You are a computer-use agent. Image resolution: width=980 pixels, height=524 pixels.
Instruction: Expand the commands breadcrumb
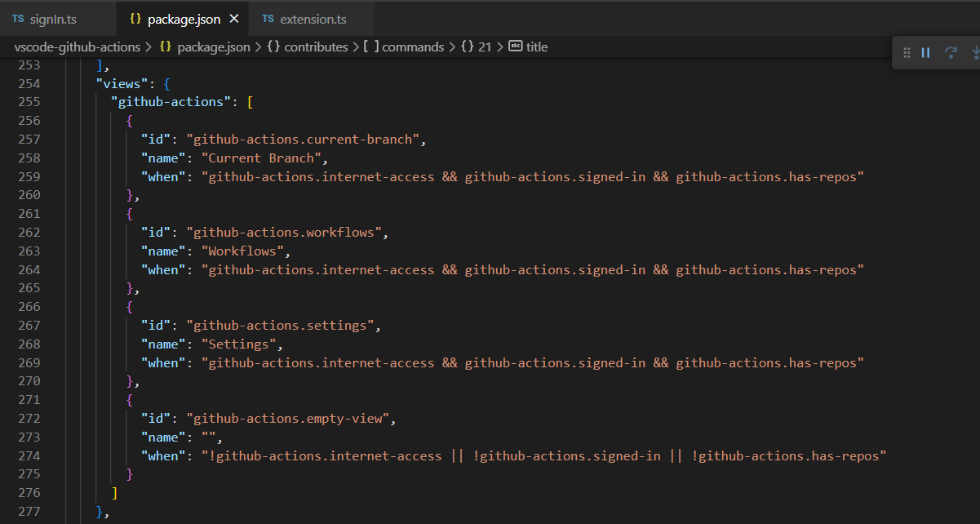point(405,47)
